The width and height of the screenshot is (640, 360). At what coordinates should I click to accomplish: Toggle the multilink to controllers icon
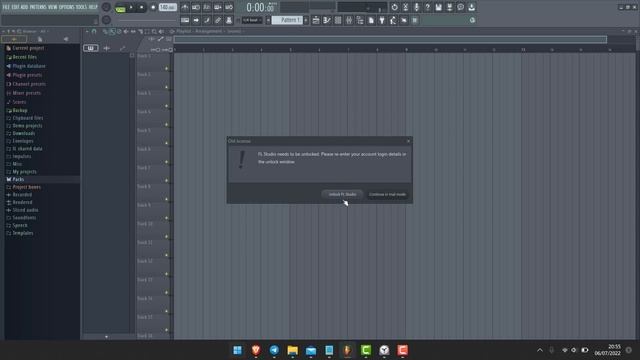point(218,20)
